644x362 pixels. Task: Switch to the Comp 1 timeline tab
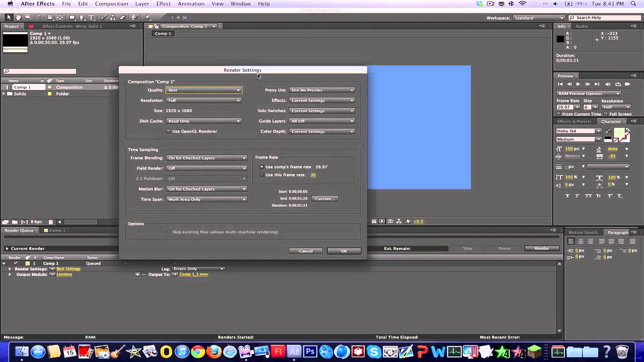coord(54,230)
